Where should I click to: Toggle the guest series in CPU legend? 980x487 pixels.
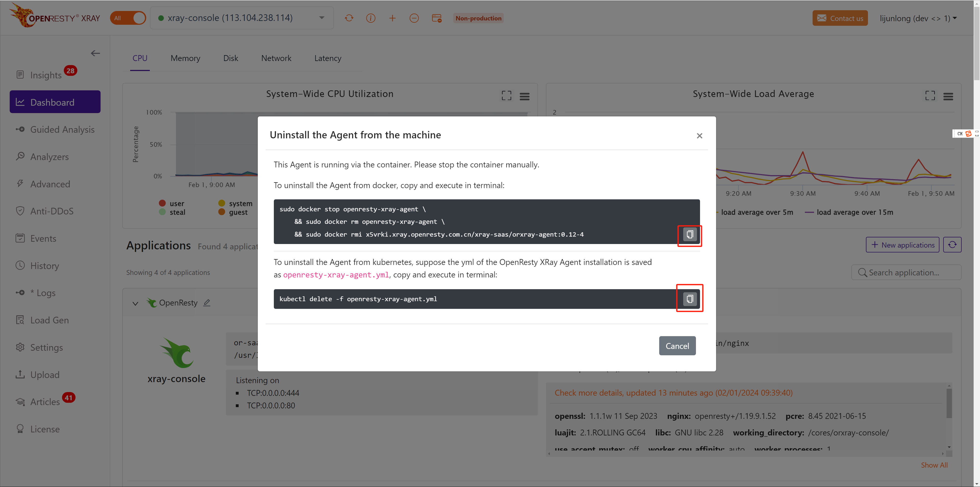click(x=233, y=212)
